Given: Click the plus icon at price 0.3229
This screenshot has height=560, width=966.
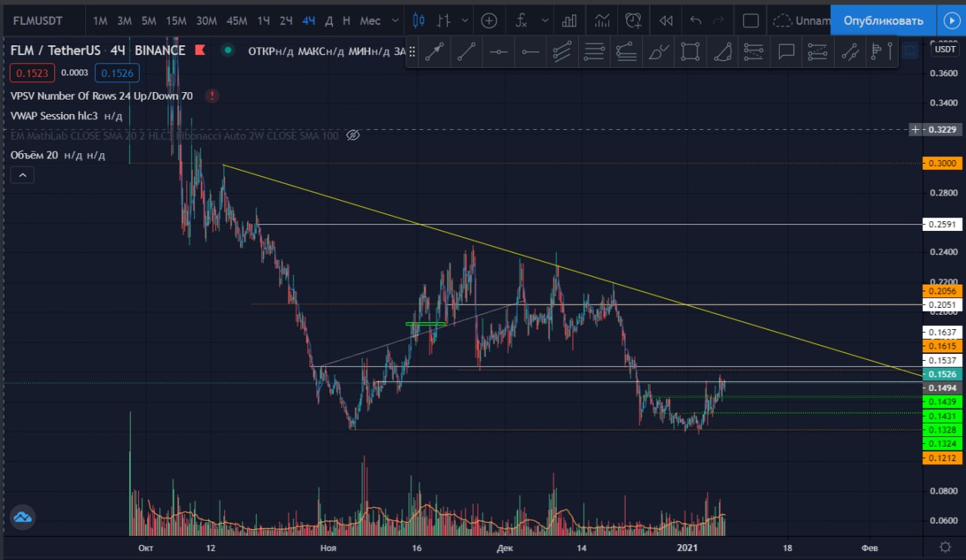Looking at the screenshot, I should pyautogui.click(x=915, y=130).
